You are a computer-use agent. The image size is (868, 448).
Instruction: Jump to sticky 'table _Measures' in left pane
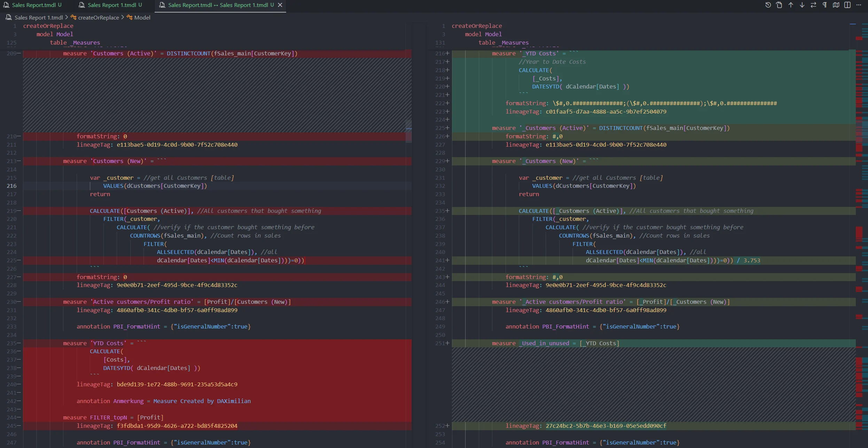pos(75,43)
